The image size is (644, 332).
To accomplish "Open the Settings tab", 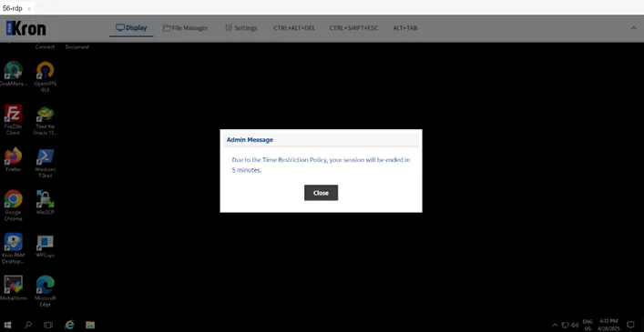I will point(241,28).
